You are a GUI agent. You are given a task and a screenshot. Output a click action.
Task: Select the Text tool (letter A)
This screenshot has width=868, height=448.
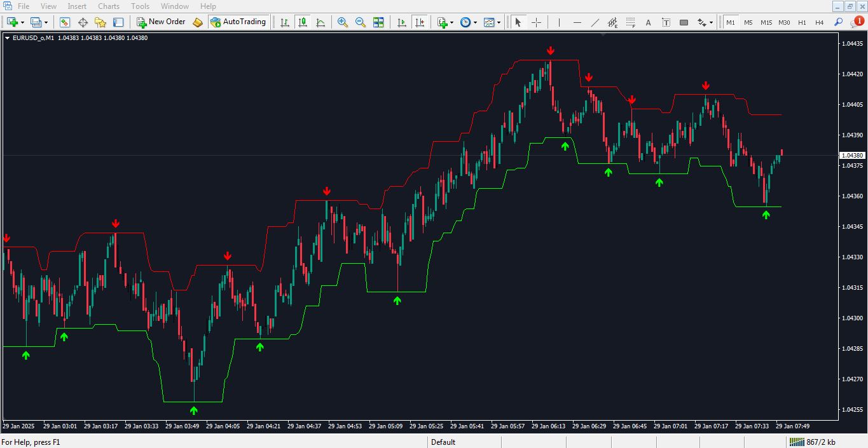pos(648,22)
